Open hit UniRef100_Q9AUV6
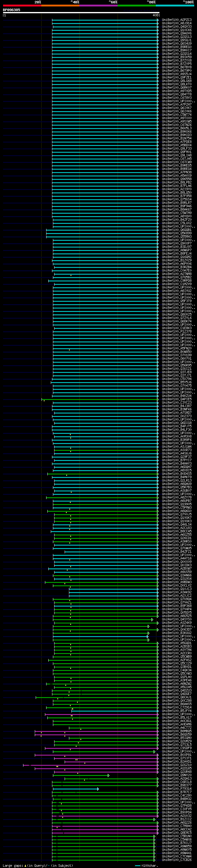The height and width of the screenshot is (868, 197). click(x=176, y=33)
